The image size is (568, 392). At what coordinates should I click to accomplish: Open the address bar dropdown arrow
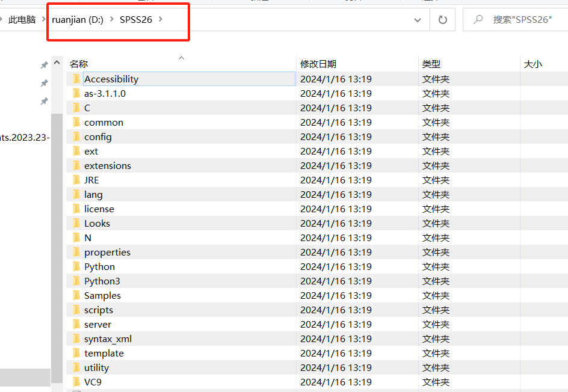(418, 19)
